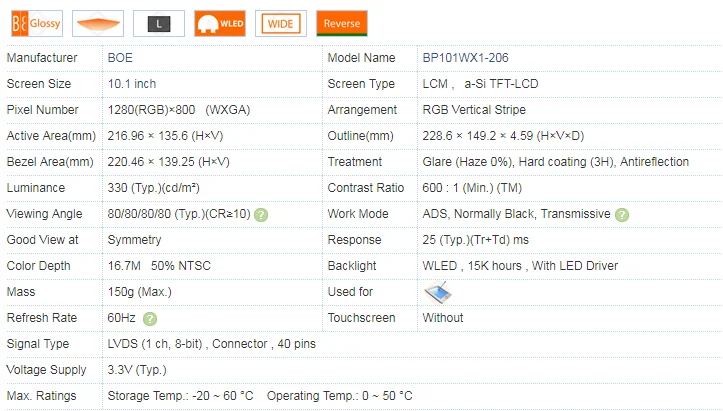Screen dimensions: 723x411
Task: Open help icon next to Viewing Angle
Action: tap(261, 214)
